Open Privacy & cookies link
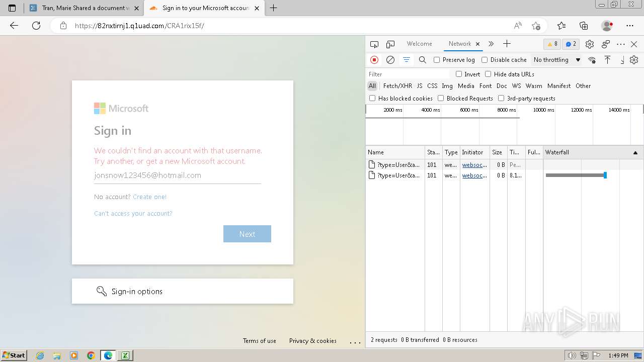 [x=313, y=341]
